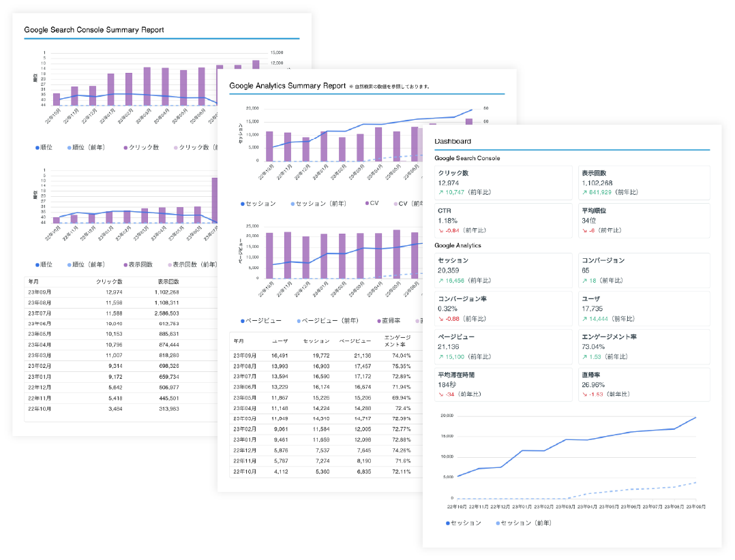Select the クリック数 card on the Dashboard
Viewport: 735px width, 560px height.
pyautogui.click(x=503, y=183)
